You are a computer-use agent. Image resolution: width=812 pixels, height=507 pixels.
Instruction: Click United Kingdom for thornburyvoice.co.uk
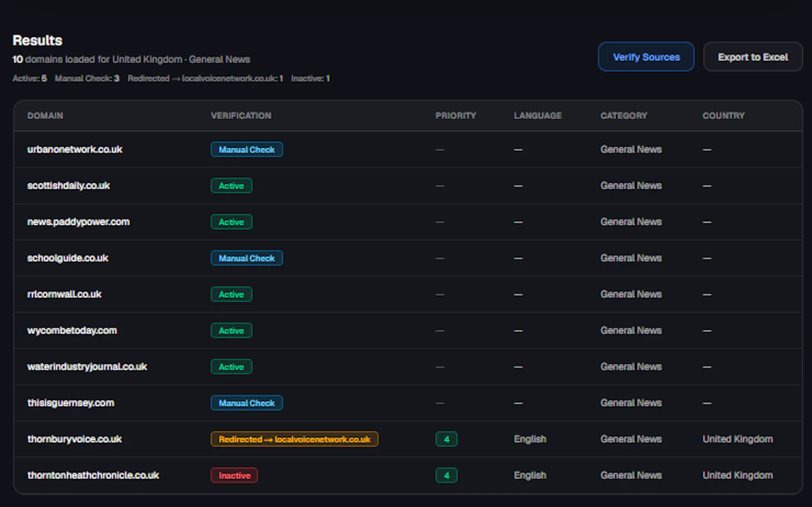pos(738,439)
